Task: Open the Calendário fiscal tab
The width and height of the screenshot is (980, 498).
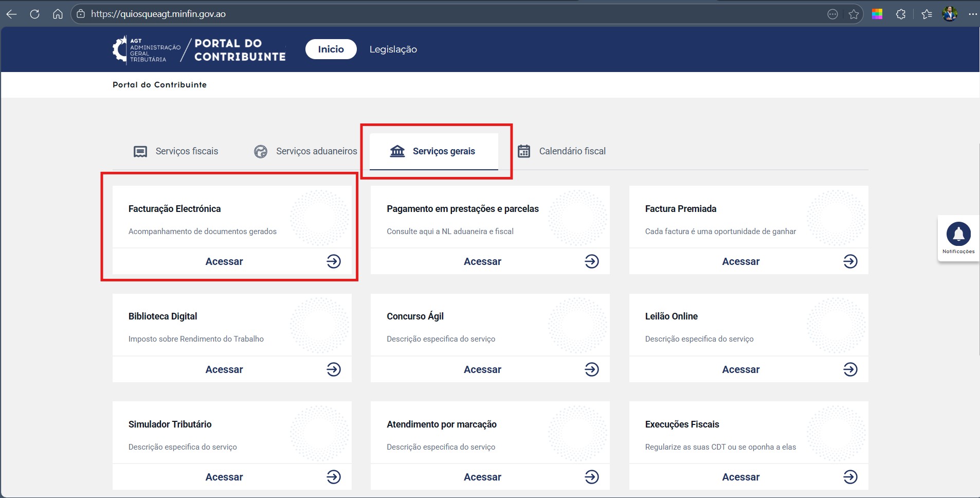Action: click(x=561, y=151)
